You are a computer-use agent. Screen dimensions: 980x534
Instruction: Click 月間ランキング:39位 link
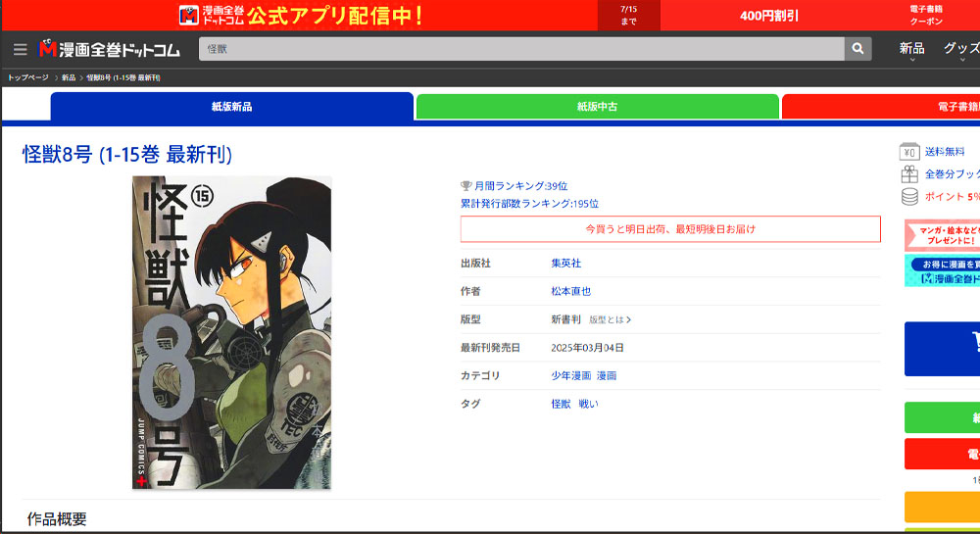click(x=520, y=186)
